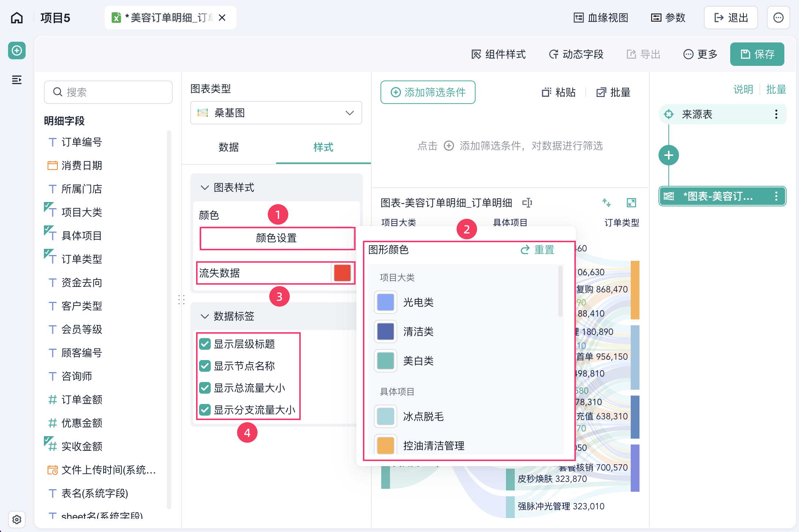
Task: Click 添加筛选条件 button
Action: pos(428,92)
